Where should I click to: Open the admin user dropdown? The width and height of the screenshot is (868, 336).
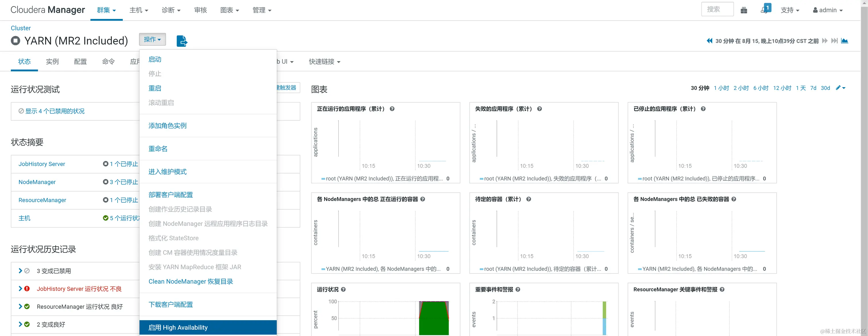[828, 10]
